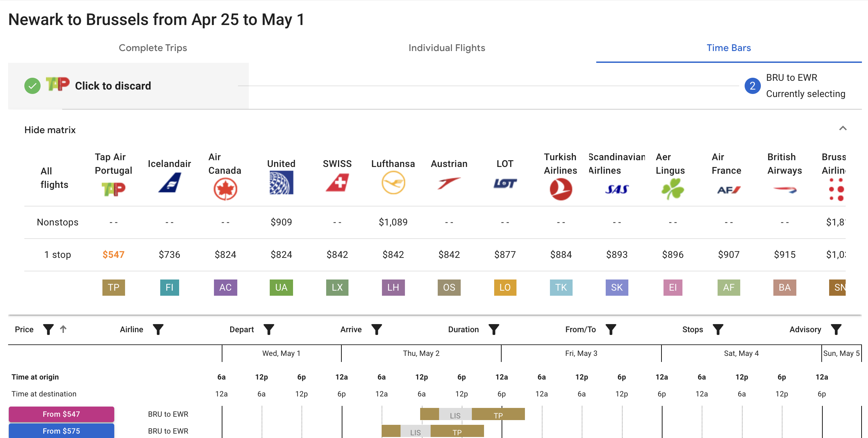Viewport: 868px width, 438px height.
Task: Toggle the TP airline color tag
Action: click(114, 287)
